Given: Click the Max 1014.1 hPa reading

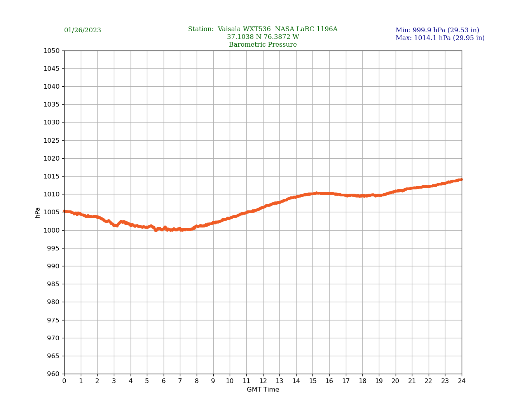Looking at the screenshot, I should tap(440, 38).
